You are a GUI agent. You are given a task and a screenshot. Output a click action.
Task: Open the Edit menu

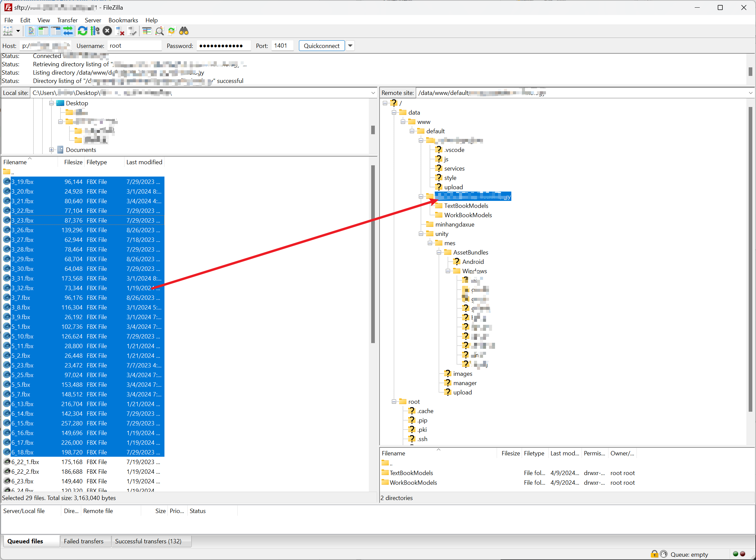coord(25,20)
